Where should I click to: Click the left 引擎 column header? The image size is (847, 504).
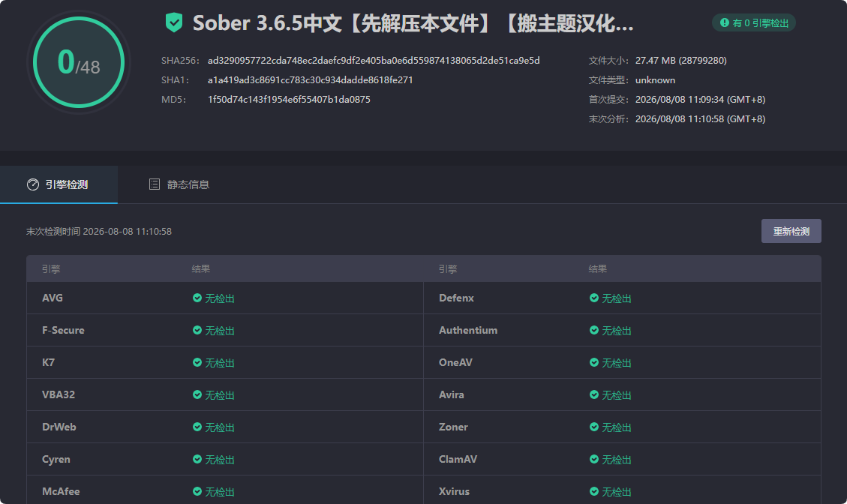coord(51,269)
